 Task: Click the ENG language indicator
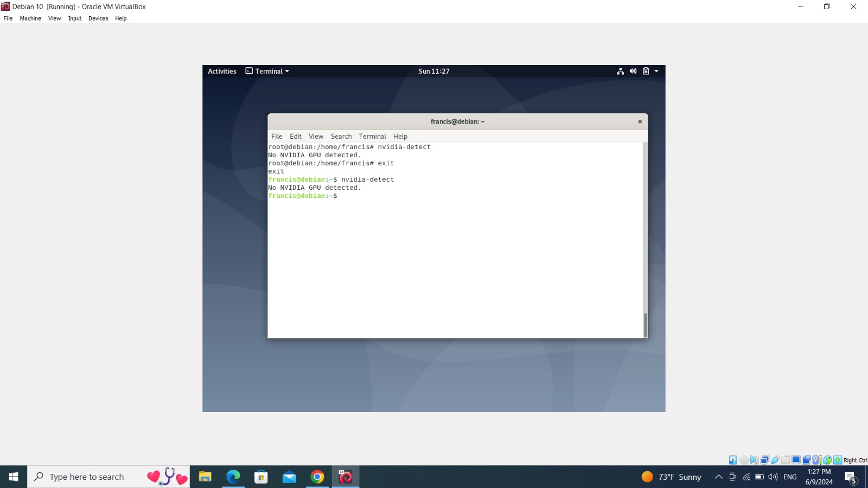pos(790,477)
